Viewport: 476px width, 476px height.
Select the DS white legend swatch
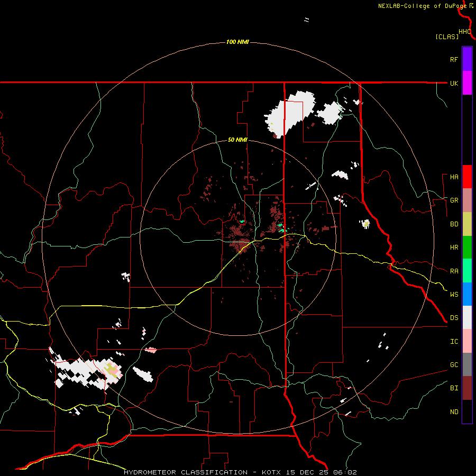pos(467,317)
